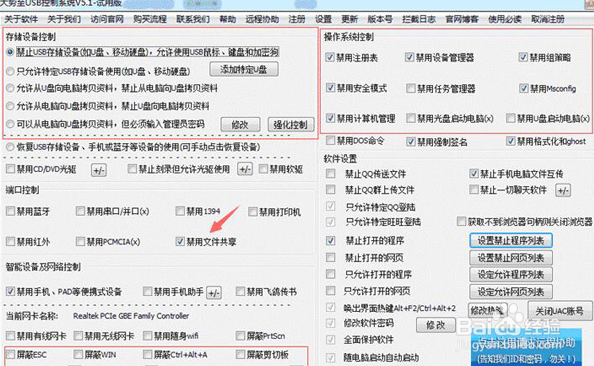
Task: Click the +/- button next to 禁止一切聊天软件
Action: click(563, 190)
